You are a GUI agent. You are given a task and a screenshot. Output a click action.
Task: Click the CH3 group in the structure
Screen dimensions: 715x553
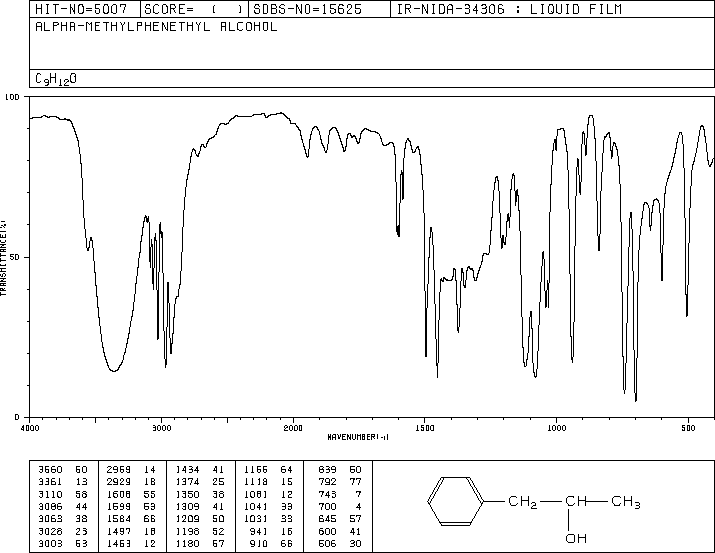(626, 502)
